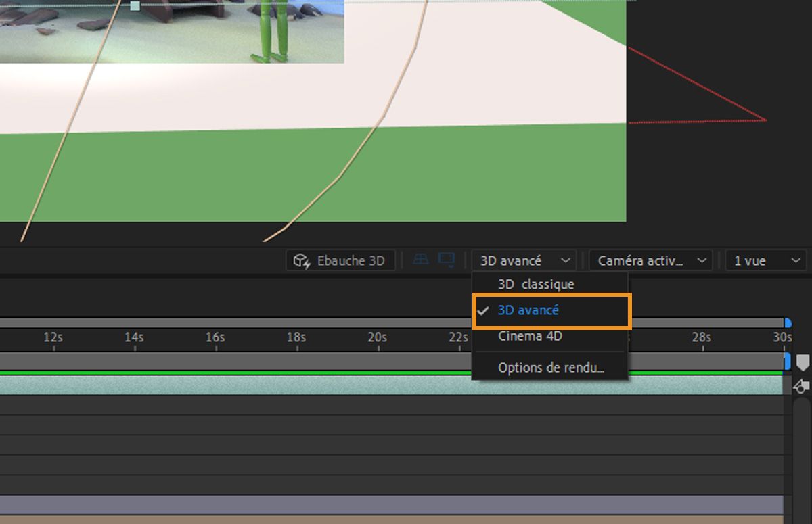Click the 12s mark on time ruler
The height and width of the screenshot is (524, 812).
tap(53, 337)
